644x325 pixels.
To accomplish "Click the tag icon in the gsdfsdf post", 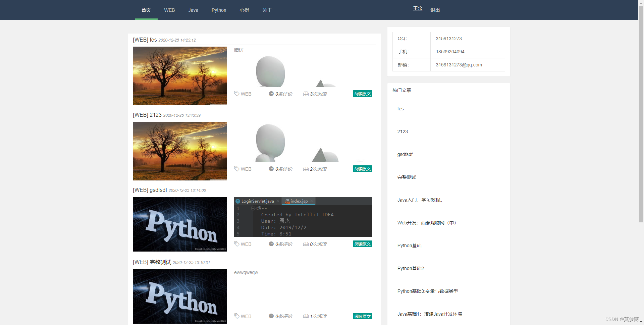I will (x=237, y=244).
